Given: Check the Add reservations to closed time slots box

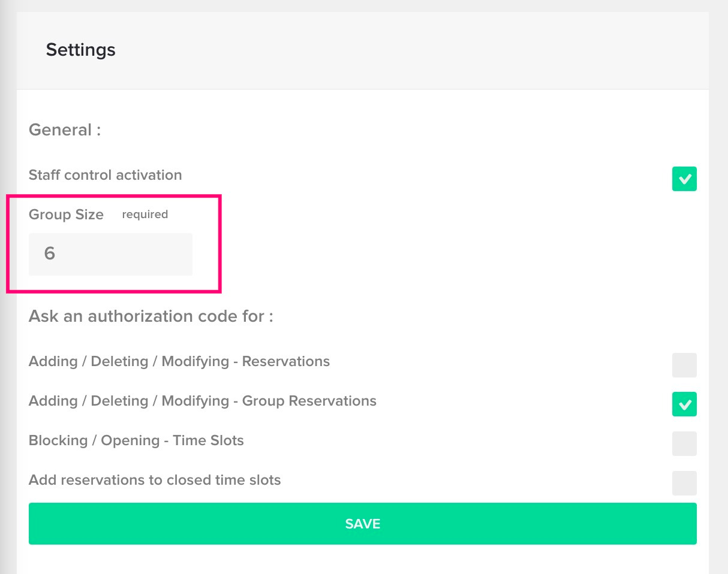Looking at the screenshot, I should tap(684, 483).
